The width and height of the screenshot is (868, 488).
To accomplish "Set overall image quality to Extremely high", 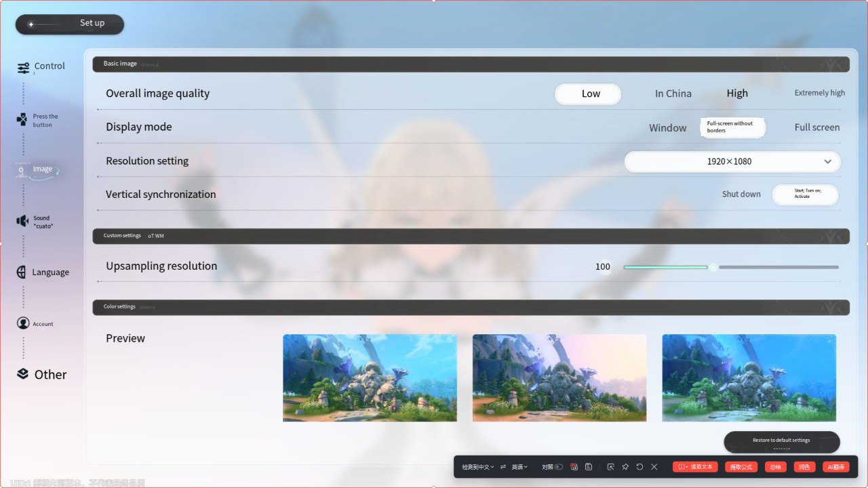I will coord(820,93).
